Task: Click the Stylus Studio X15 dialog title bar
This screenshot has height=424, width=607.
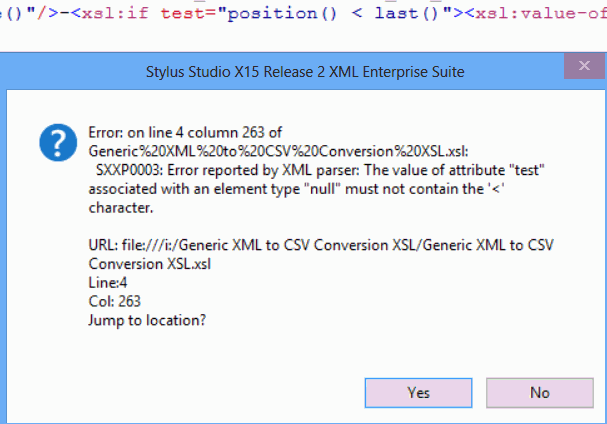Action: 300,72
